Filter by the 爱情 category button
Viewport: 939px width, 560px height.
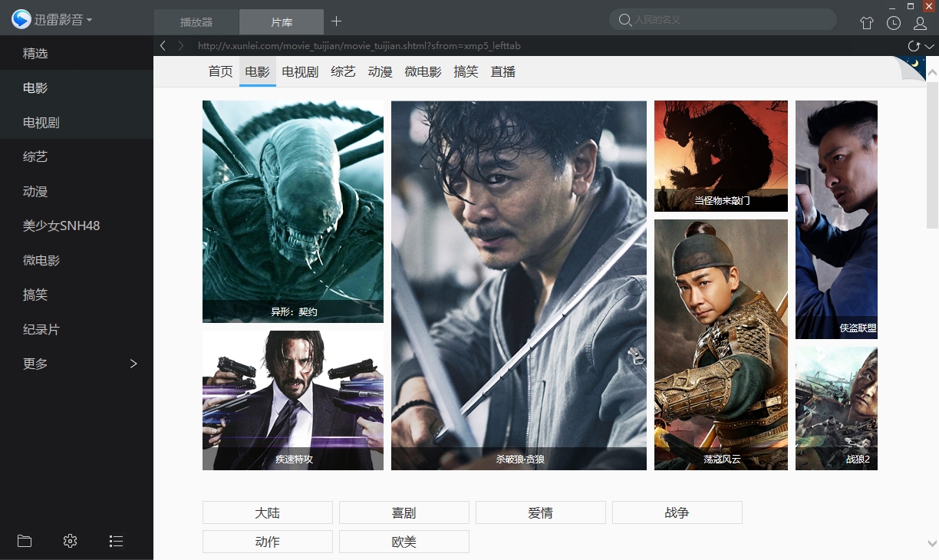pos(541,512)
